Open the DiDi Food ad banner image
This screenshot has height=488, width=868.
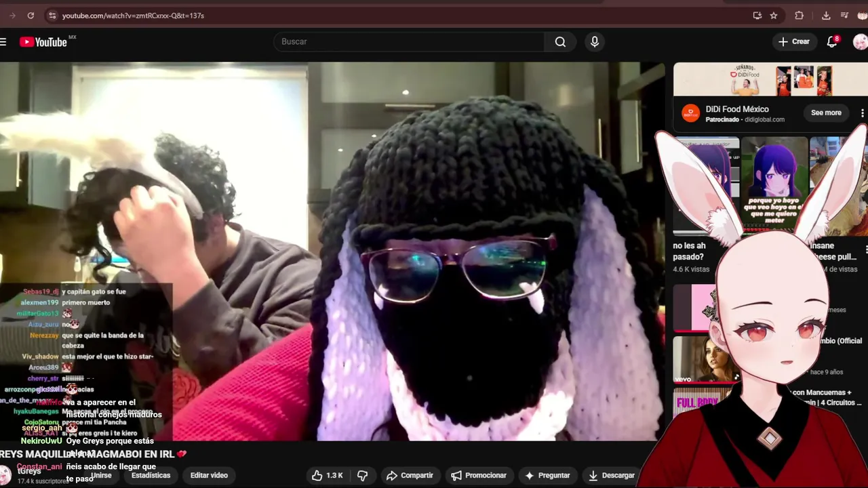(770, 80)
